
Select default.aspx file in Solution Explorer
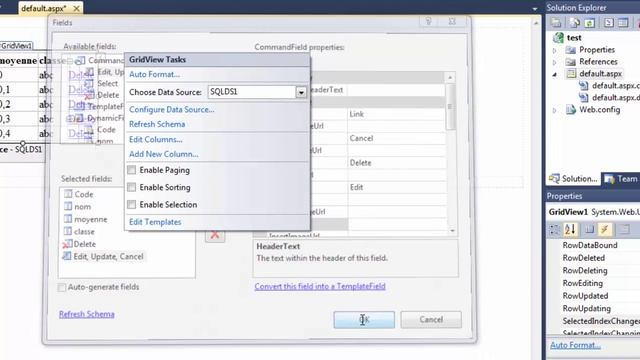pos(600,74)
